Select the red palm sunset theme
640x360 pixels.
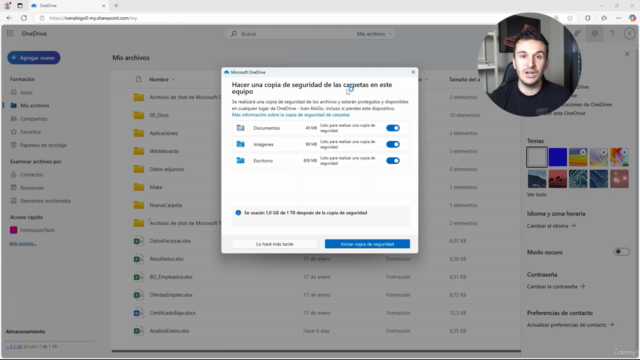coord(558,179)
